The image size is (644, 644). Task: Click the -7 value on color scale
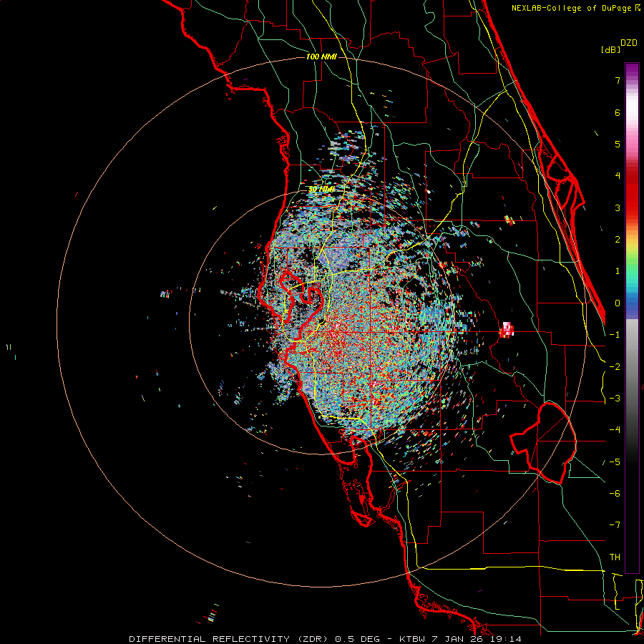[x=615, y=525]
